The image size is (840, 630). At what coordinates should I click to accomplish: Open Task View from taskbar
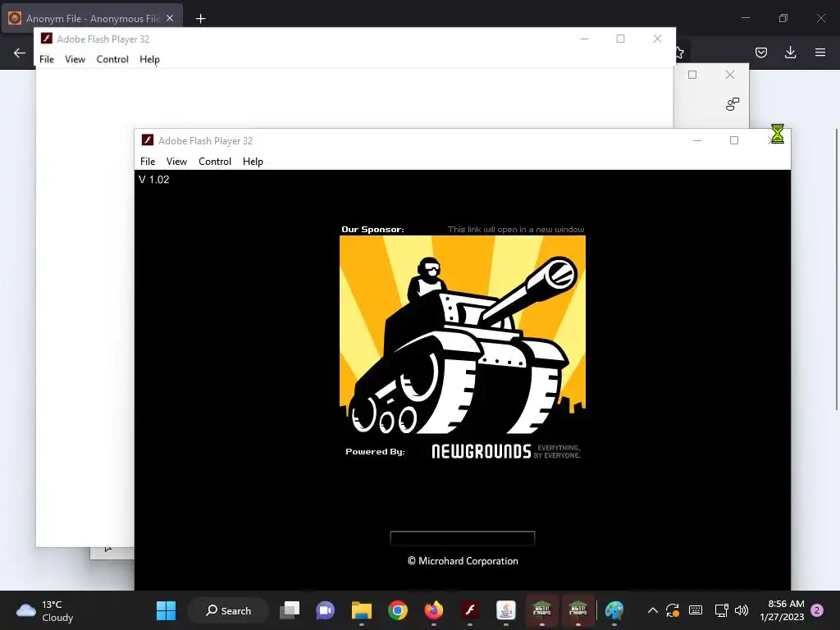tap(290, 610)
